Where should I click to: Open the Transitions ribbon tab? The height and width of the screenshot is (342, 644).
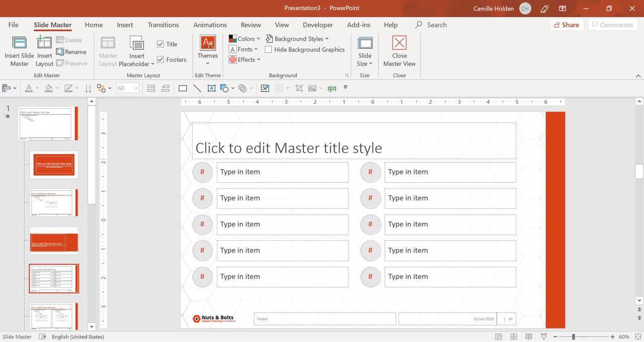pyautogui.click(x=163, y=25)
